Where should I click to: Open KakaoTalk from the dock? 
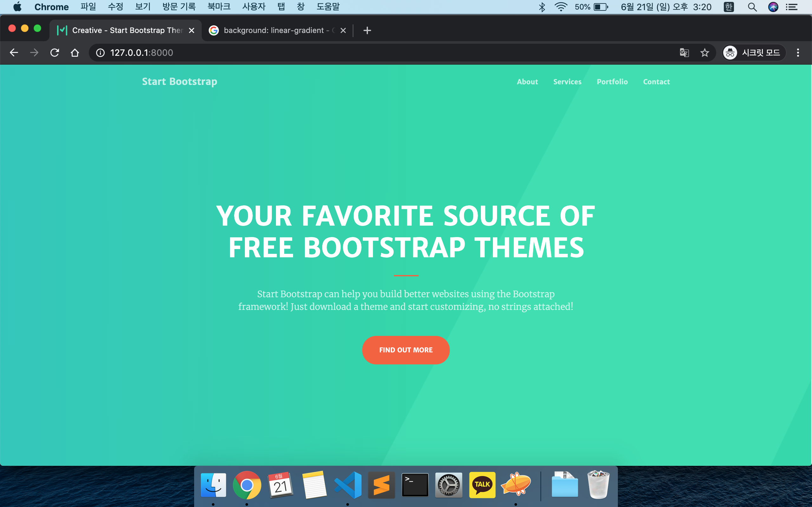482,485
